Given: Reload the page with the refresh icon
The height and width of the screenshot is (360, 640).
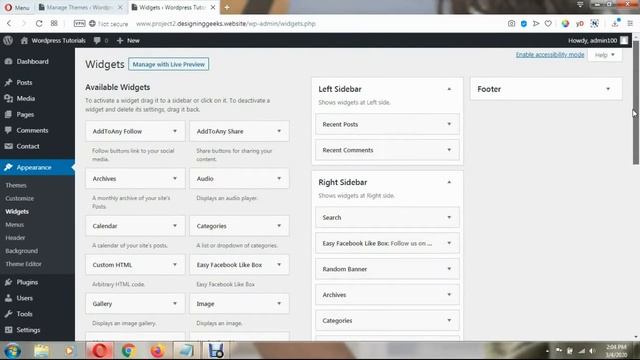Looking at the screenshot, I should point(39,24).
